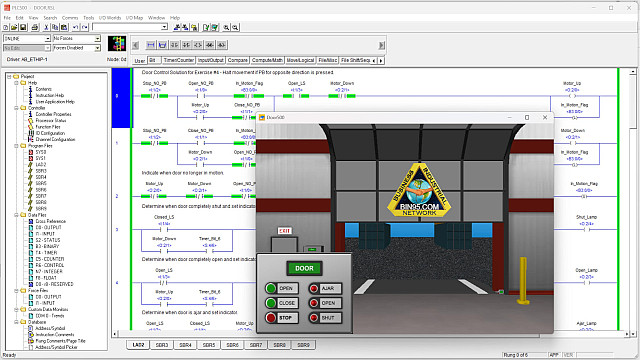This screenshot has height=360, width=640.
Task: Collapse the Data Files folder
Action: click(x=16, y=215)
